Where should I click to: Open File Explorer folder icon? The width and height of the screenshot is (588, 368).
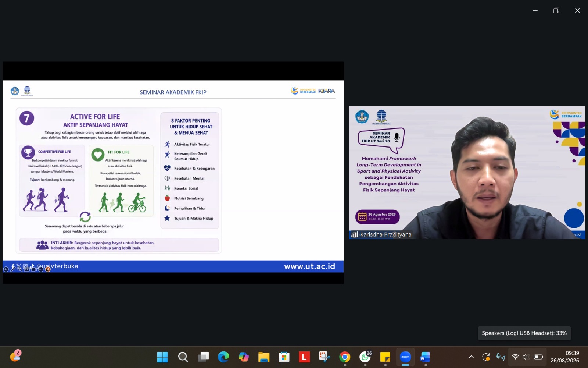coord(264,357)
